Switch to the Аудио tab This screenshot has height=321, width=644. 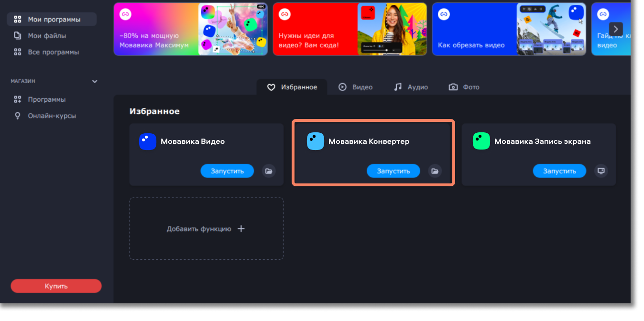[411, 87]
